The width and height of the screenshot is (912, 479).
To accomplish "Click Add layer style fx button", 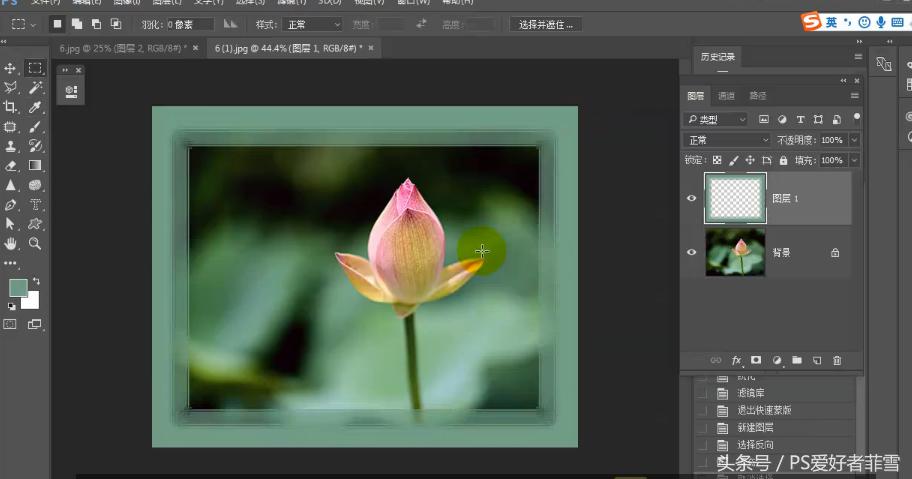I will point(736,360).
